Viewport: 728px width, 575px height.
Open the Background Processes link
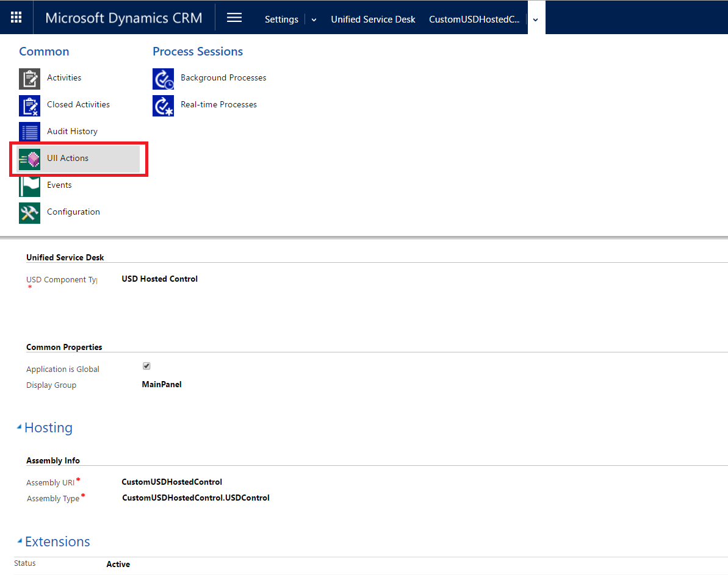pos(223,78)
